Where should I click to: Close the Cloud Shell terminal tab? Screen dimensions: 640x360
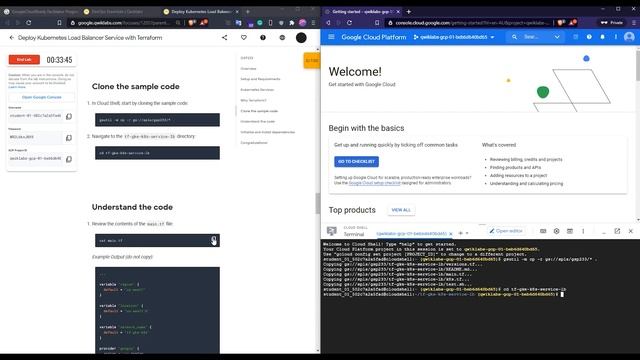click(x=451, y=234)
